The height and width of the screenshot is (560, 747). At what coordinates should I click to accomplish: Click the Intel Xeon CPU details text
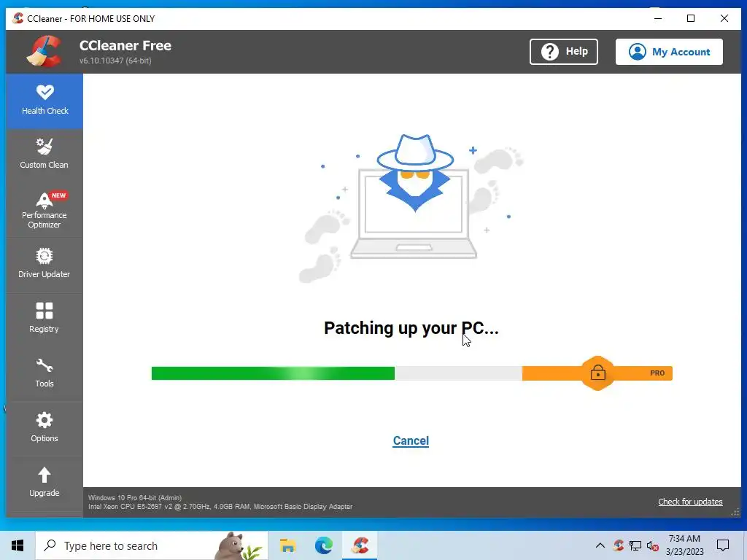tap(220, 507)
